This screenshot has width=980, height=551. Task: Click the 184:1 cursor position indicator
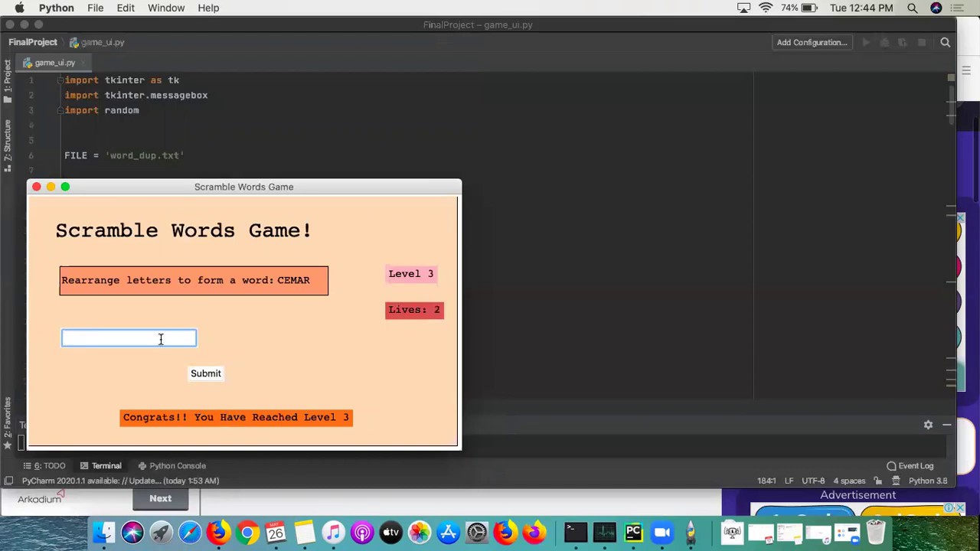[766, 481]
